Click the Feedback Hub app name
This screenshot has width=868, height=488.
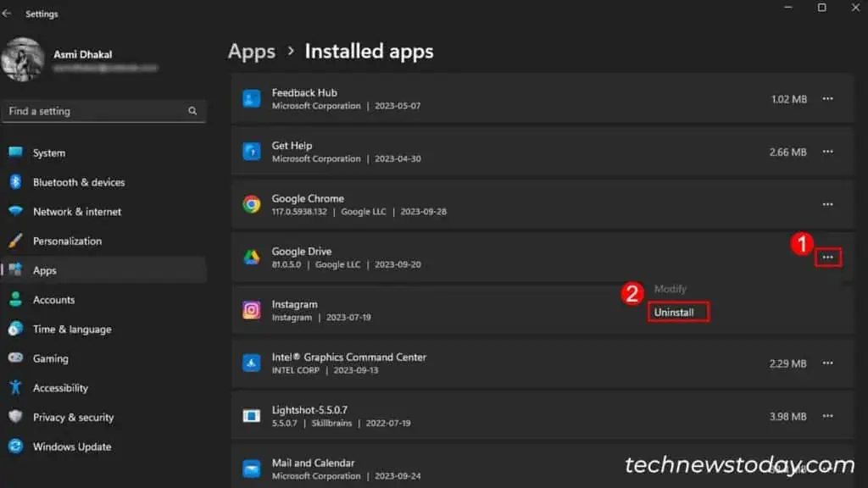(304, 92)
